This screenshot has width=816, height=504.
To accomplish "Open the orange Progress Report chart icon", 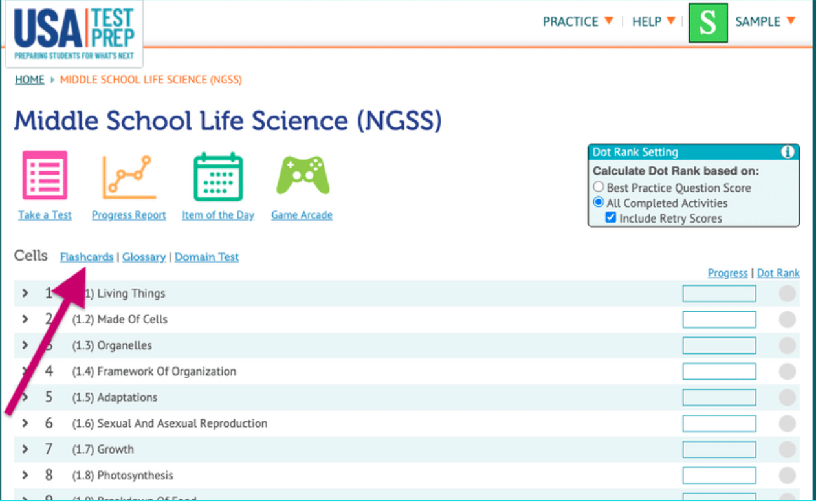I will coord(129,176).
